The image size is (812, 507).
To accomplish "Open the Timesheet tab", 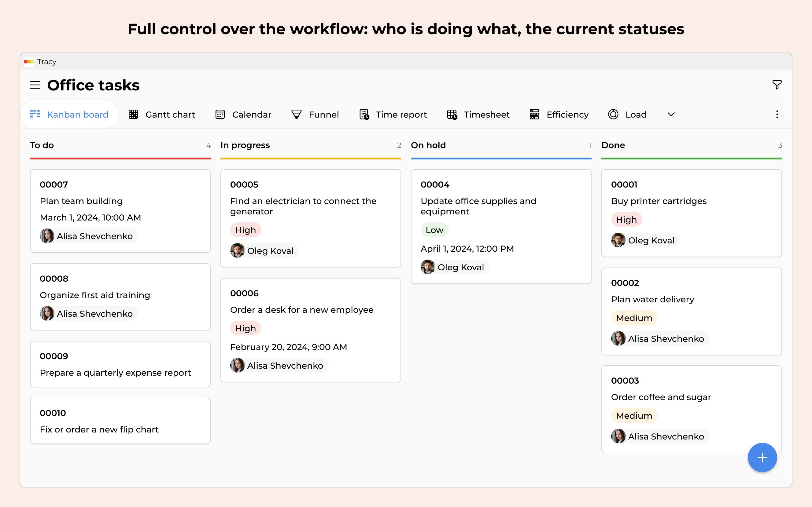I will click(486, 115).
